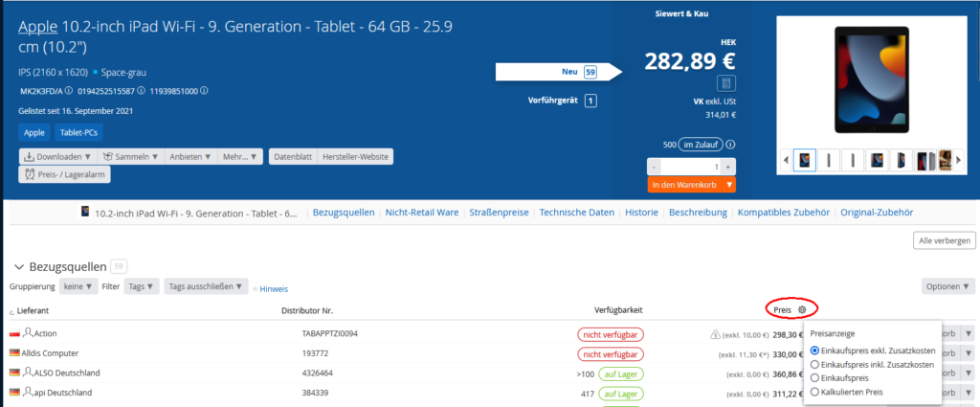The image size is (980, 407).
Task: Jump to Kompatibles Zubehör section
Action: click(784, 213)
